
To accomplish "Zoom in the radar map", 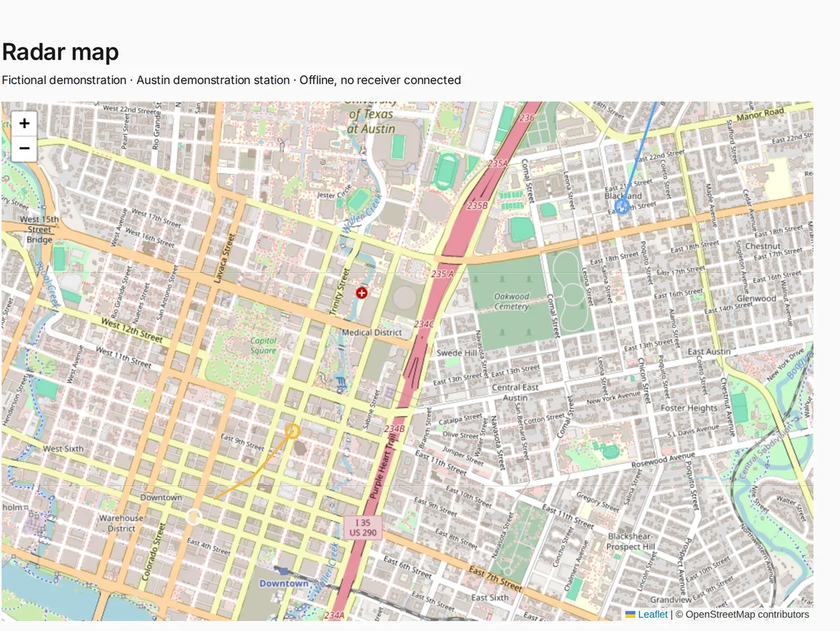I will [x=24, y=124].
